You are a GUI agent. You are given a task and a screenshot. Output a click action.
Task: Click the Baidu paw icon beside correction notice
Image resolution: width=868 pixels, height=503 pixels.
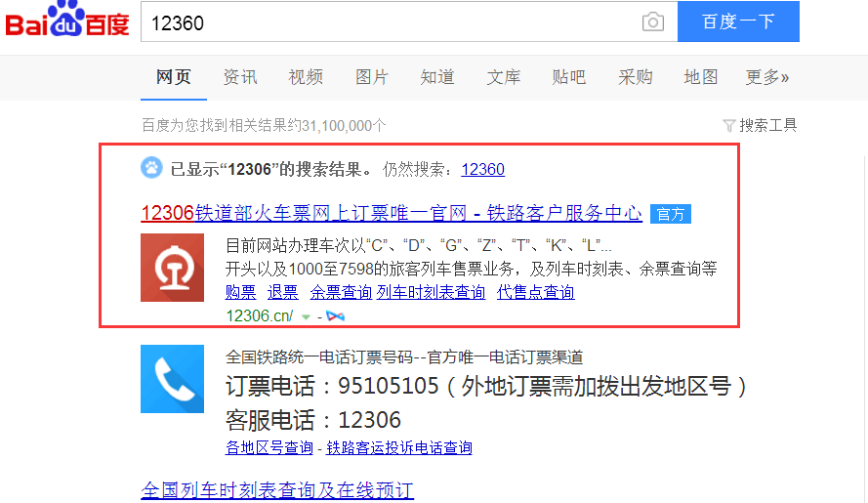coord(151,169)
